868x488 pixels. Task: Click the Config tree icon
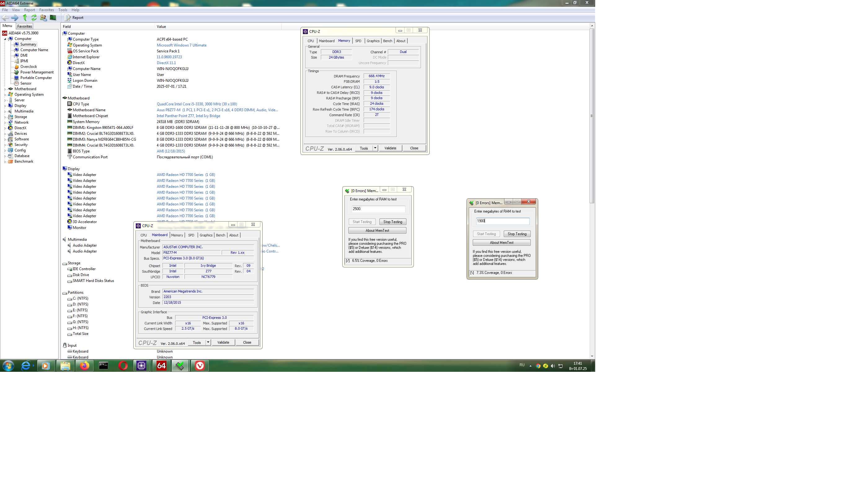[x=11, y=151]
